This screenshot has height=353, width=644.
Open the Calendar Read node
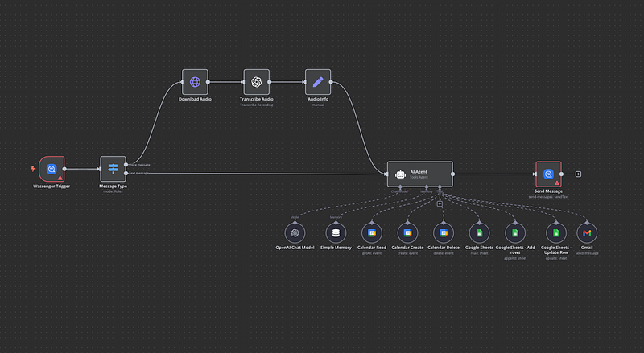coord(373,232)
